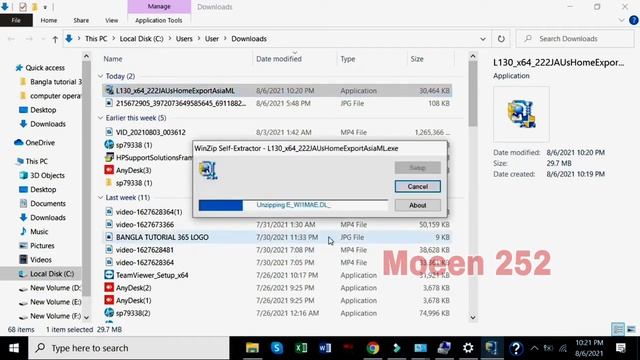This screenshot has width=640, height=360.
Task: Select the L130_x64_222JAUsHomeExportAsiaML file
Action: [x=277, y=91]
